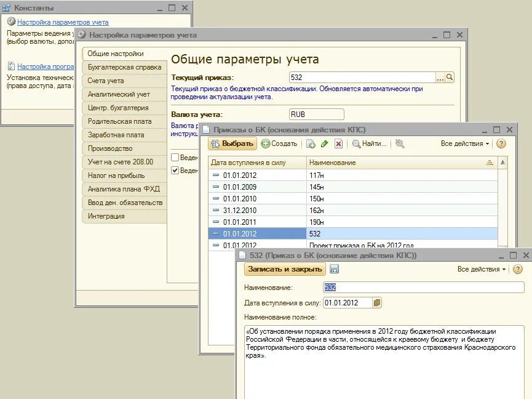Close the 532 Приказ о БК window
Viewport: 532px width, 399px height.
[x=526, y=256]
